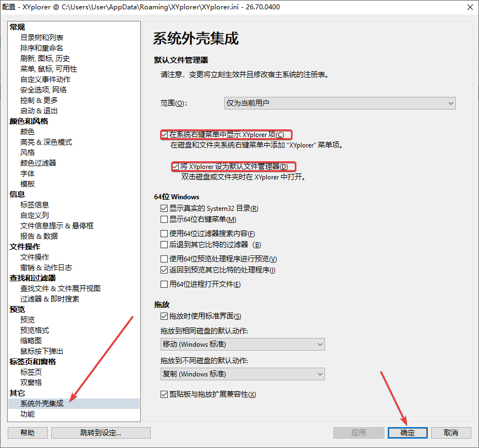The width and height of the screenshot is (479, 448).
Task: Select the 模板 page
Action: click(x=27, y=184)
